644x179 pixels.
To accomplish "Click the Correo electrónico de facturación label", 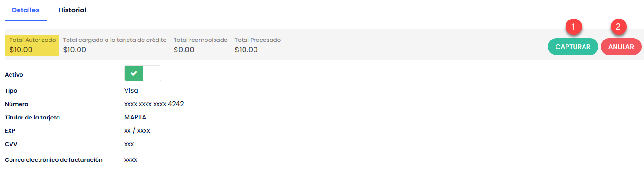I will tap(54, 160).
